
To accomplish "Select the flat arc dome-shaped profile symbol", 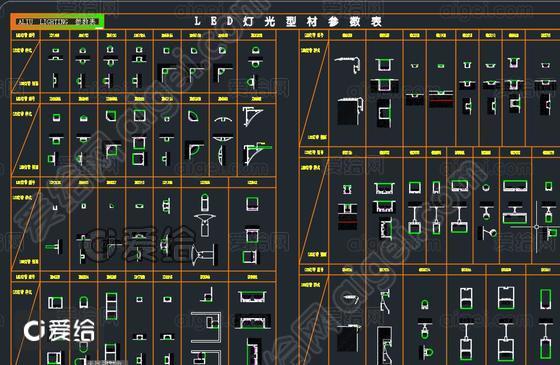I will (x=223, y=119).
